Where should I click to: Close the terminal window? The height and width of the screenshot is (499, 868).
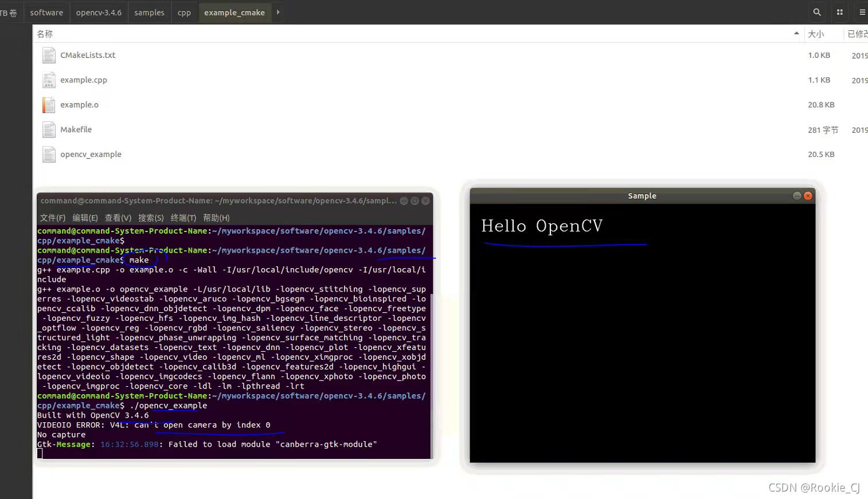pos(425,201)
